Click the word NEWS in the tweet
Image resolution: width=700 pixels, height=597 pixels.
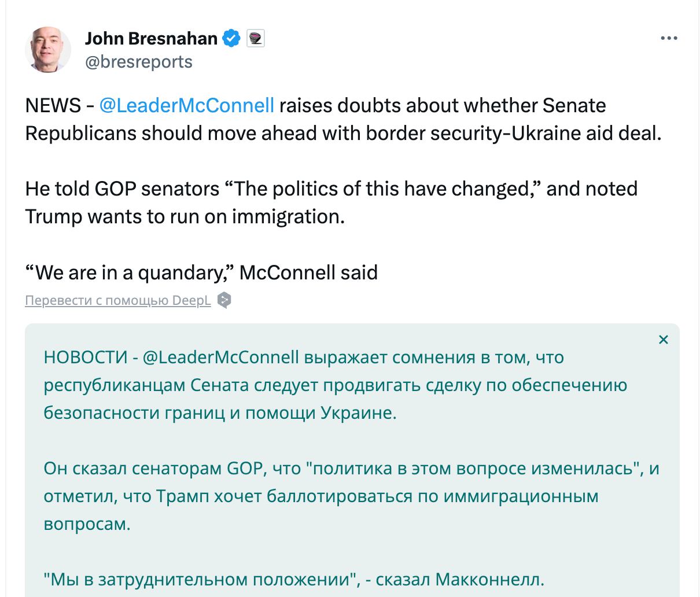tap(53, 105)
